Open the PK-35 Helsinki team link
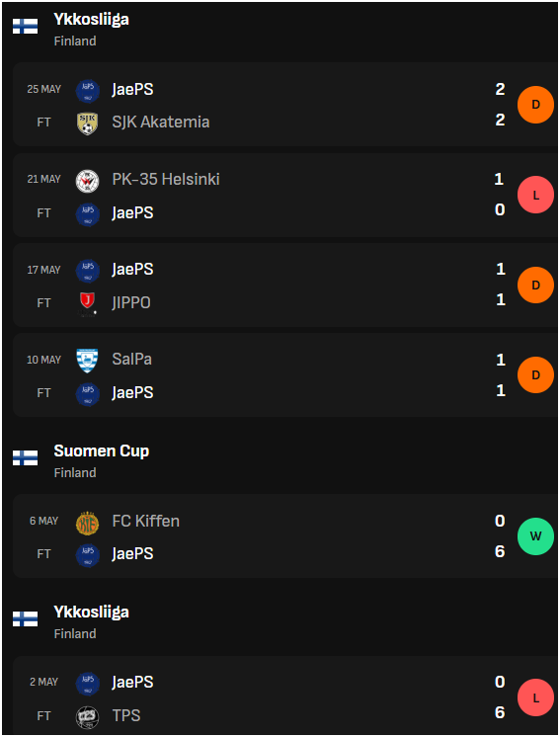 166,179
